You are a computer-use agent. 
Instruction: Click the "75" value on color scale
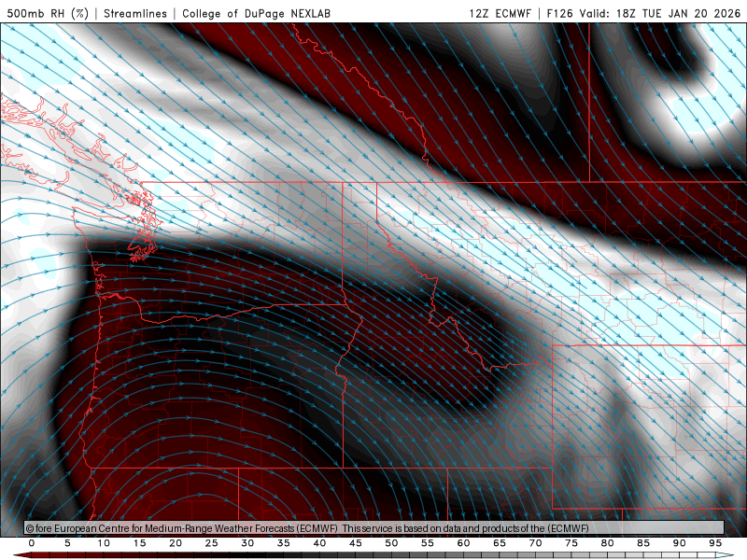571,543
